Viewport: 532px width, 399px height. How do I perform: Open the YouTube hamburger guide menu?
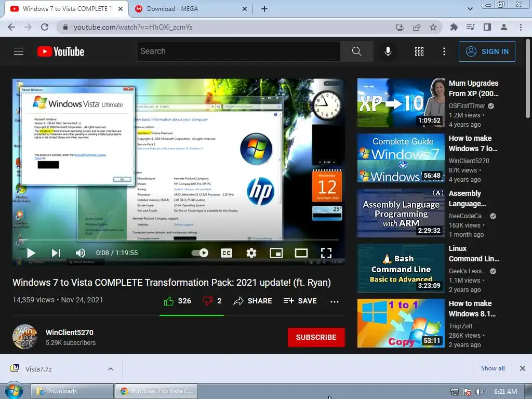pyautogui.click(x=19, y=51)
